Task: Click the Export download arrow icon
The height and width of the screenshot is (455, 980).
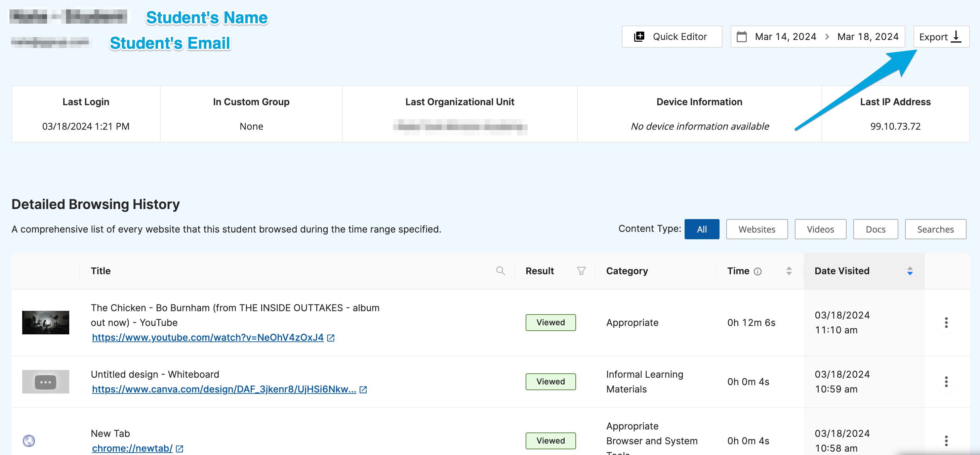Action: click(956, 37)
